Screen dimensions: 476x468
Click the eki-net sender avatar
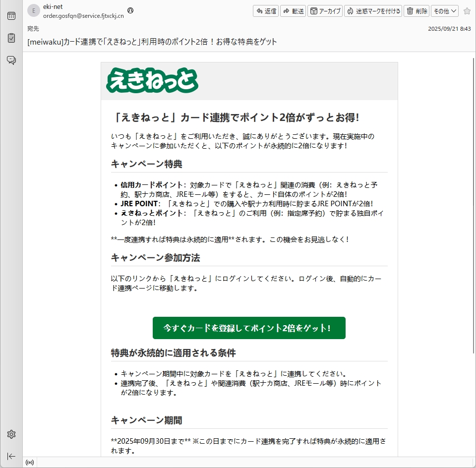click(34, 11)
